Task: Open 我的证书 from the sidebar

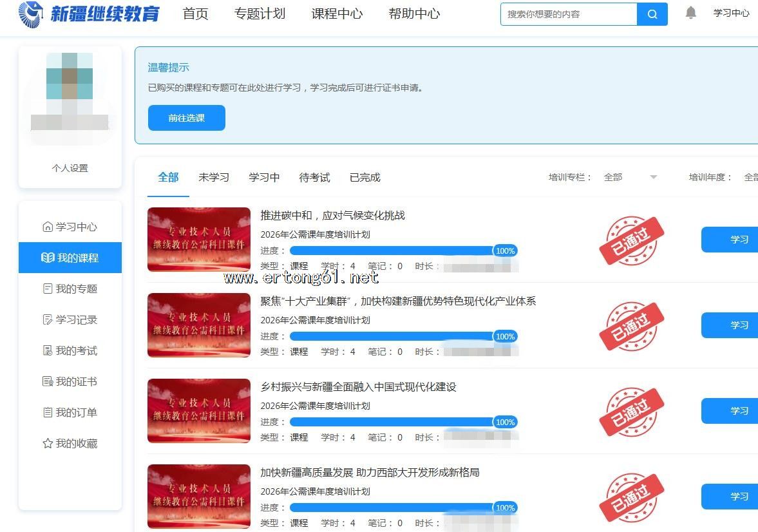Action: coord(70,381)
